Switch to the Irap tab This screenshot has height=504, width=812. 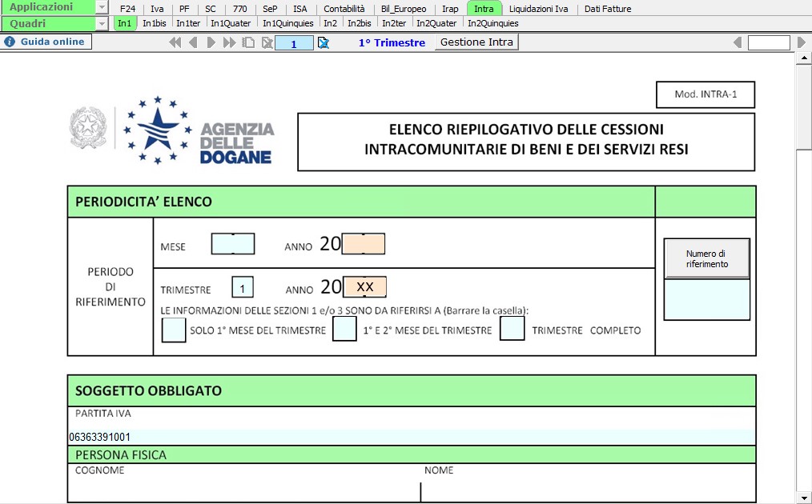(450, 8)
